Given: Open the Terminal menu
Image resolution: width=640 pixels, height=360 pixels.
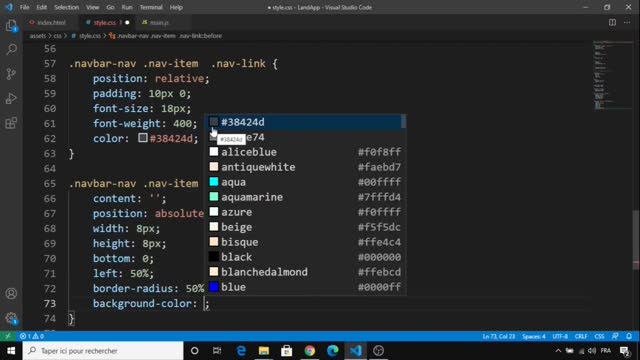Looking at the screenshot, I should pyautogui.click(x=151, y=7).
